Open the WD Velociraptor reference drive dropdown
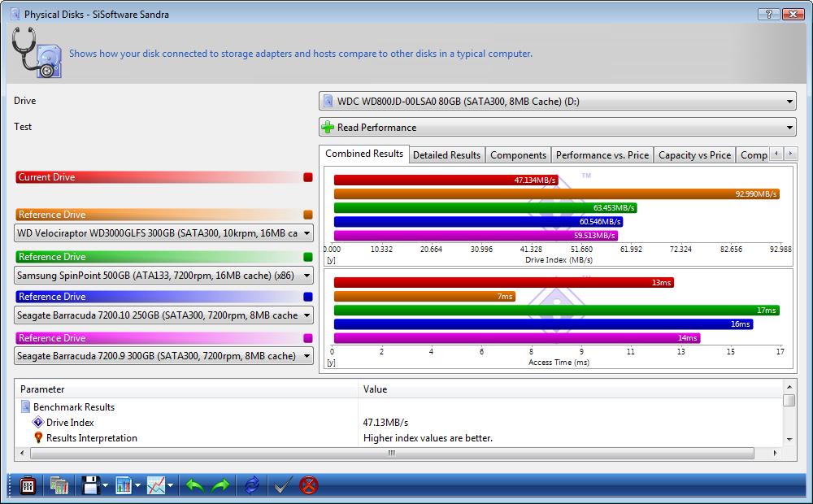This screenshot has height=504, width=813. point(164,233)
